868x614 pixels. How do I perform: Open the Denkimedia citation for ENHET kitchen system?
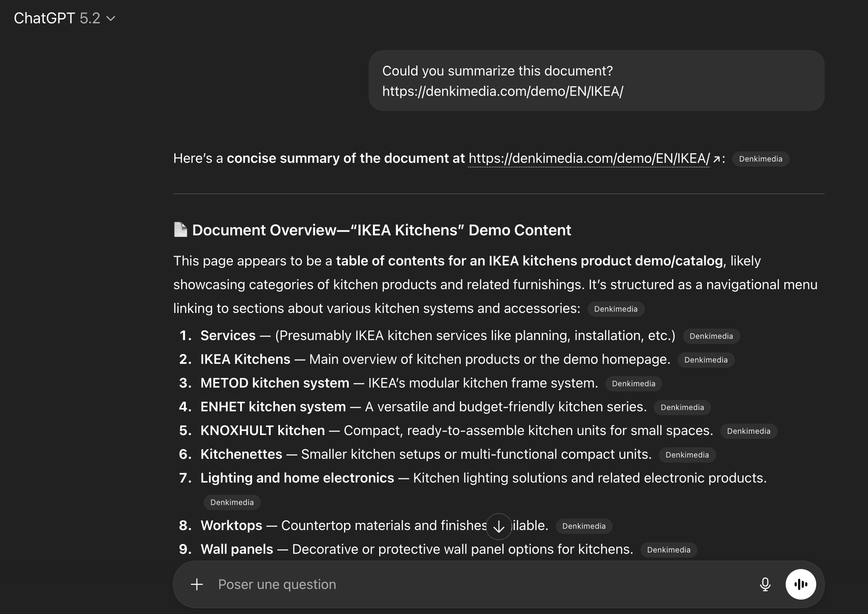(x=682, y=407)
